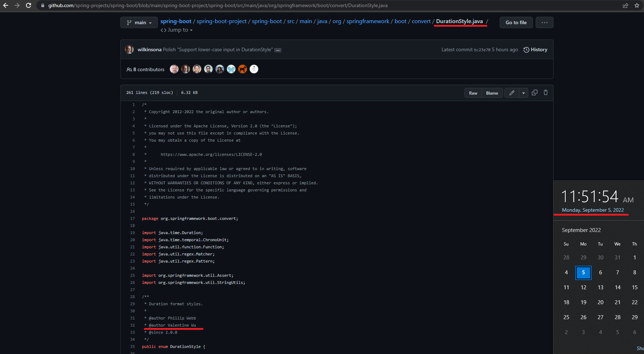Click the browser forward arrow

point(17,5)
